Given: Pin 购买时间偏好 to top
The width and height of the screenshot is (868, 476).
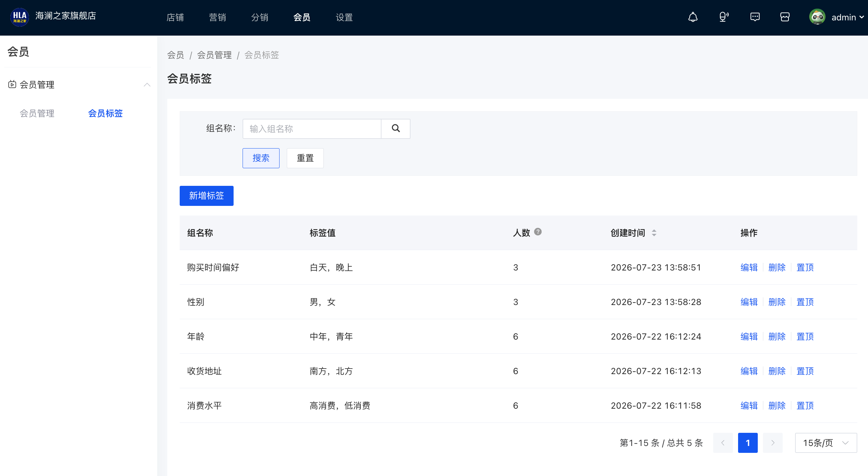Looking at the screenshot, I should pos(805,267).
